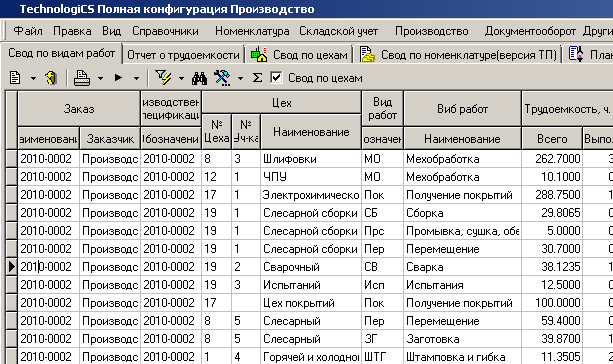Select the 'Горячей и холодно' cell
The width and height of the screenshot is (613, 364).
(311, 357)
